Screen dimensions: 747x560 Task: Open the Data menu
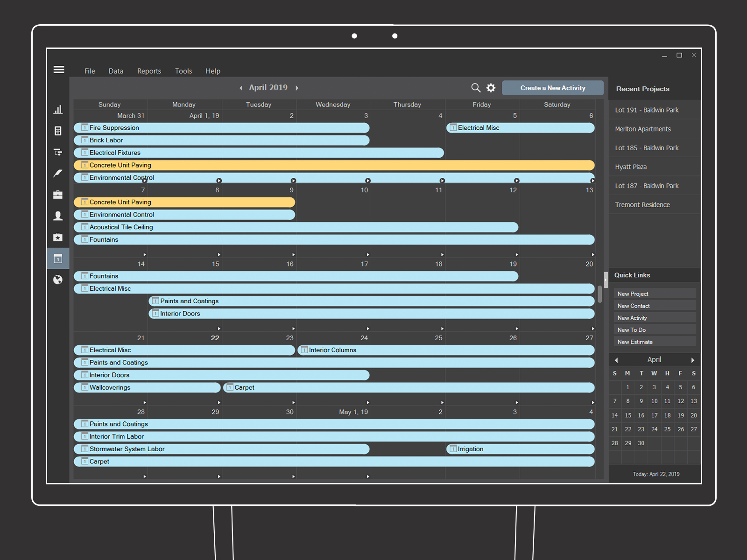(x=116, y=71)
